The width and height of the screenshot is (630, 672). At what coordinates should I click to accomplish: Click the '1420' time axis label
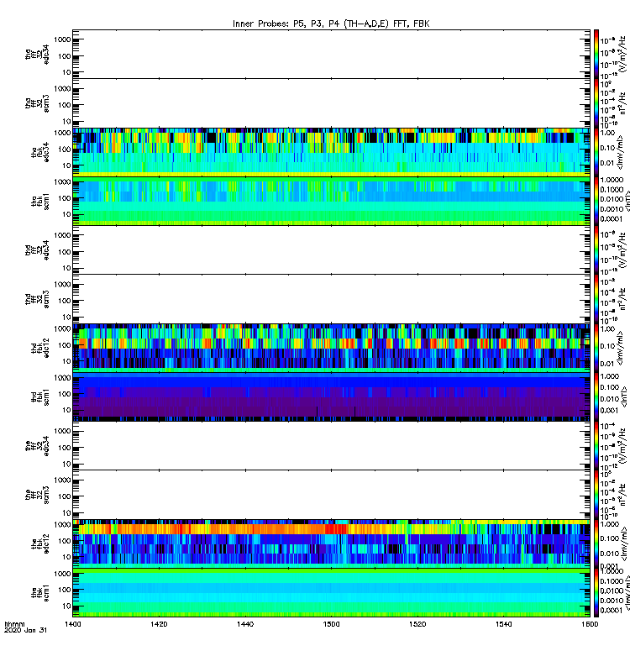tap(159, 624)
